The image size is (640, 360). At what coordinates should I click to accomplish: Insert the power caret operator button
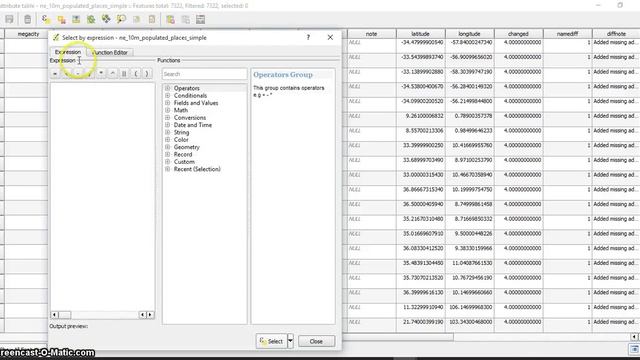(x=112, y=74)
